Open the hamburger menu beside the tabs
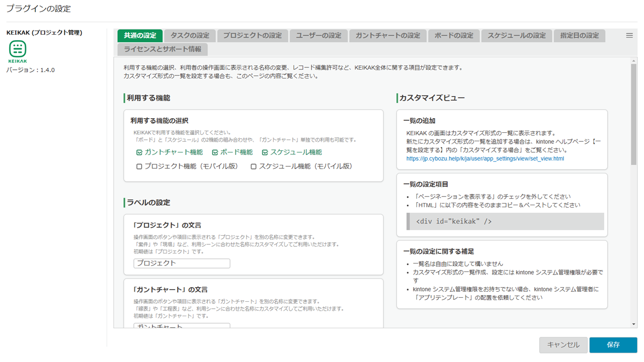This screenshot has width=644, height=362. [629, 36]
